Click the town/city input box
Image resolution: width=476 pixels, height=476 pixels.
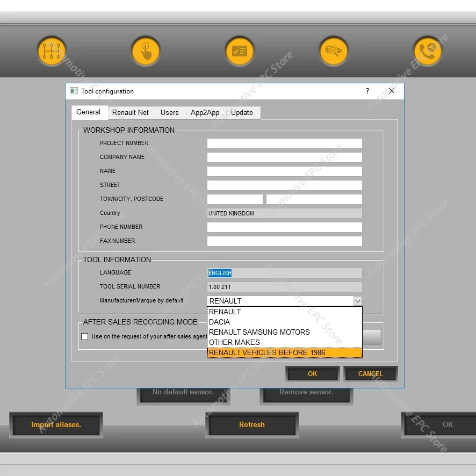(235, 199)
